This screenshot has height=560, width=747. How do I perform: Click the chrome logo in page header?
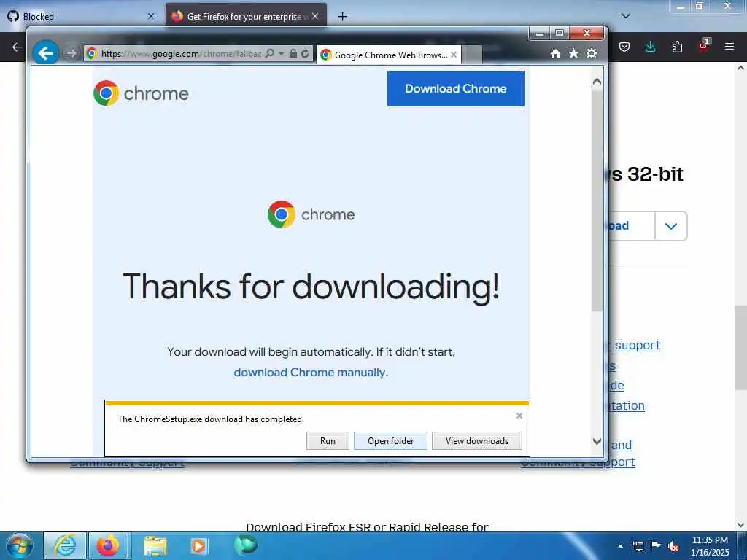click(x=141, y=93)
